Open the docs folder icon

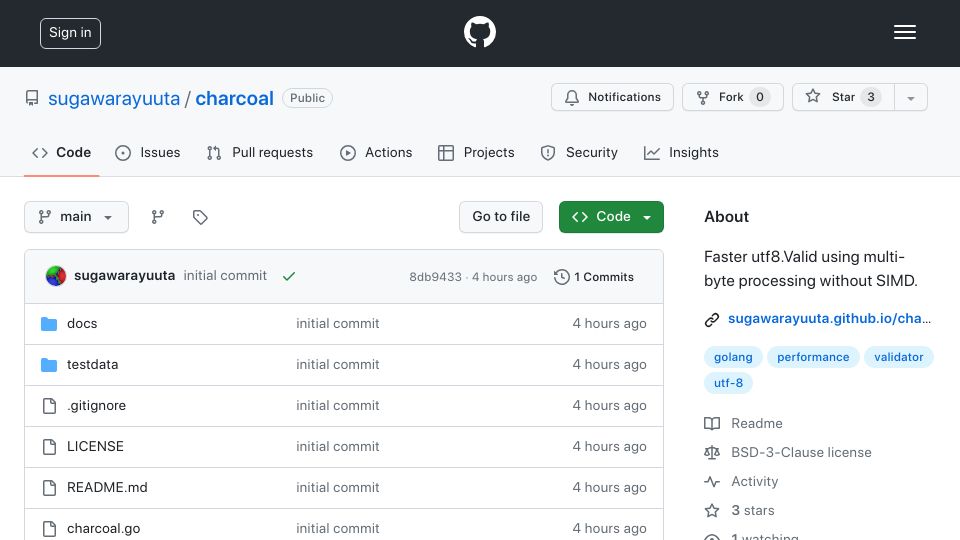tap(49, 323)
